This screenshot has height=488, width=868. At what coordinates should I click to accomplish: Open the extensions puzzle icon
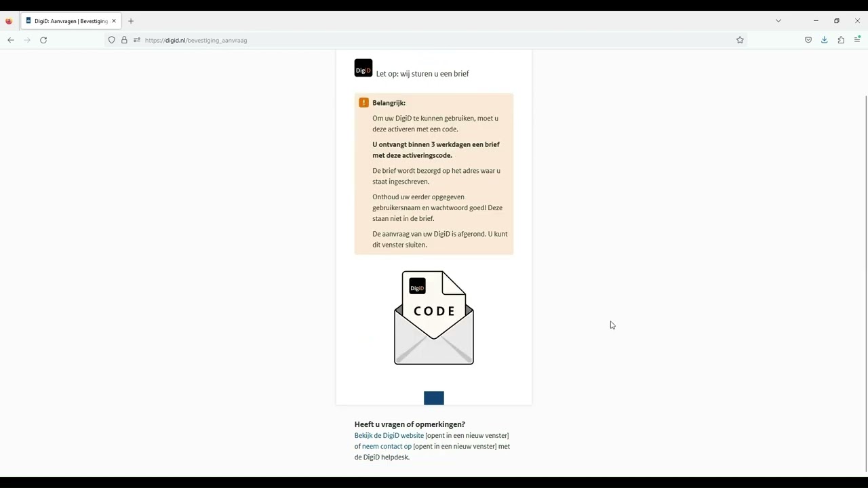(841, 40)
